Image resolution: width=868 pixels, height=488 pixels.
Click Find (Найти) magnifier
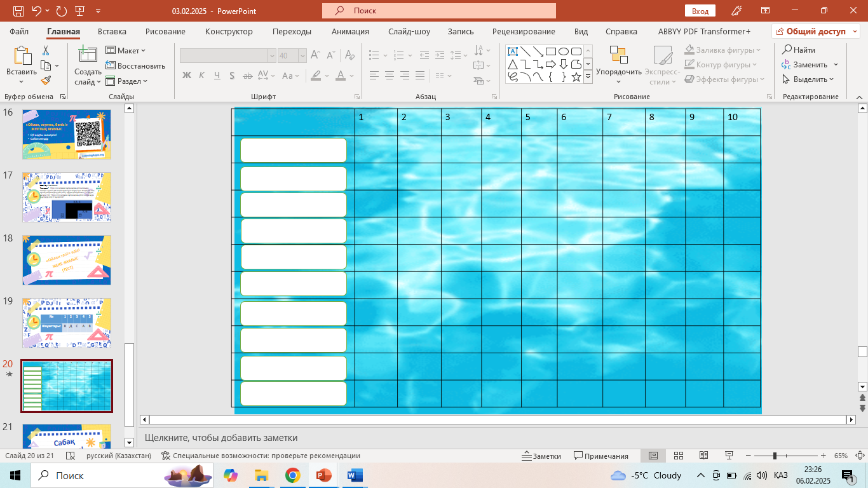(x=799, y=50)
